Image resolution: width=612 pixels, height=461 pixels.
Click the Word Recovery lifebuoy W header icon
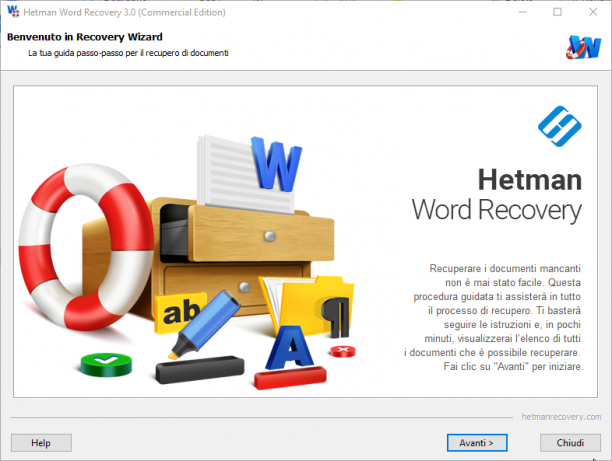pyautogui.click(x=584, y=47)
